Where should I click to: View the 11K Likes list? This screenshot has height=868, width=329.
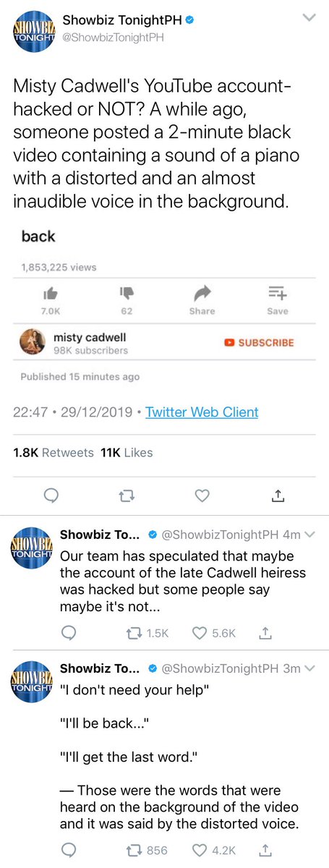click(126, 452)
